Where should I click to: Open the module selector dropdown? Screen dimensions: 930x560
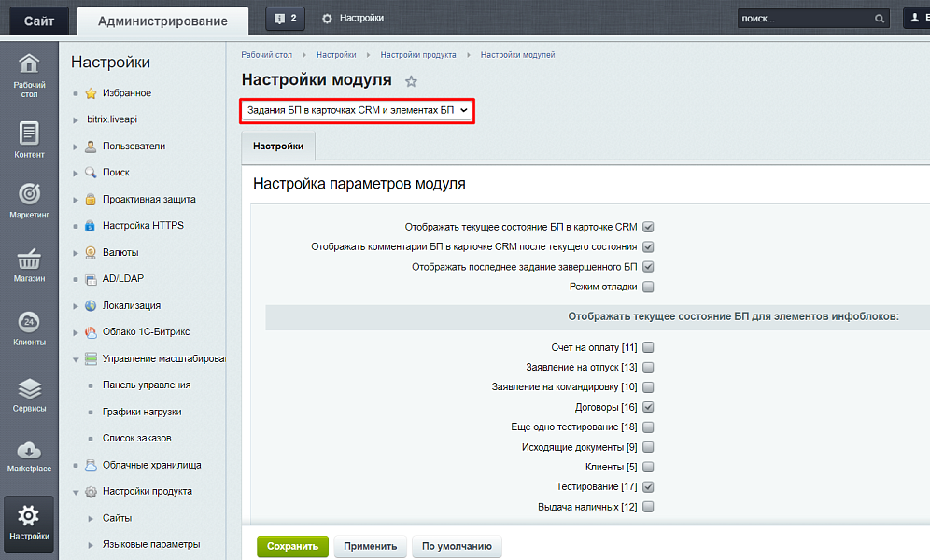(x=357, y=111)
